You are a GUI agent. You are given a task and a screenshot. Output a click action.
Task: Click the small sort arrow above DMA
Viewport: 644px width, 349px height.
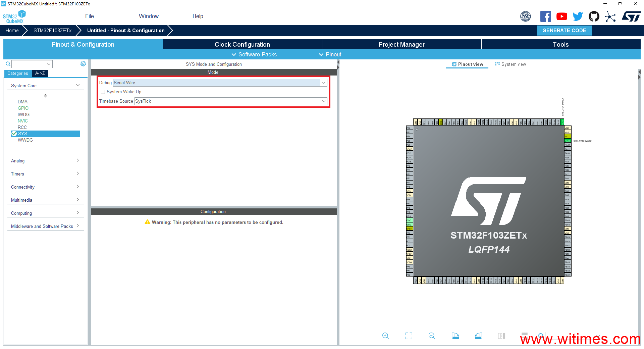coord(45,95)
